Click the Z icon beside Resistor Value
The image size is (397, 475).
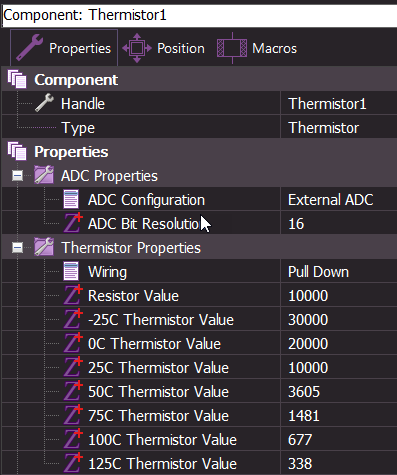73,295
